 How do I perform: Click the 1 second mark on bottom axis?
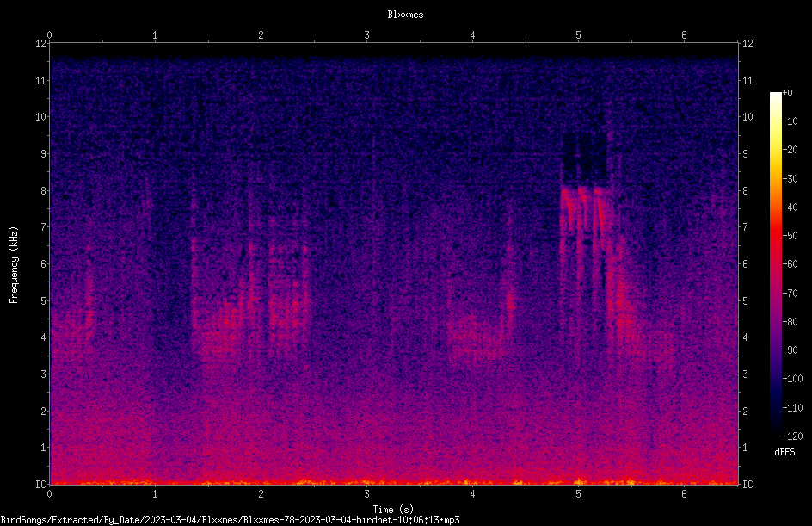pos(155,494)
